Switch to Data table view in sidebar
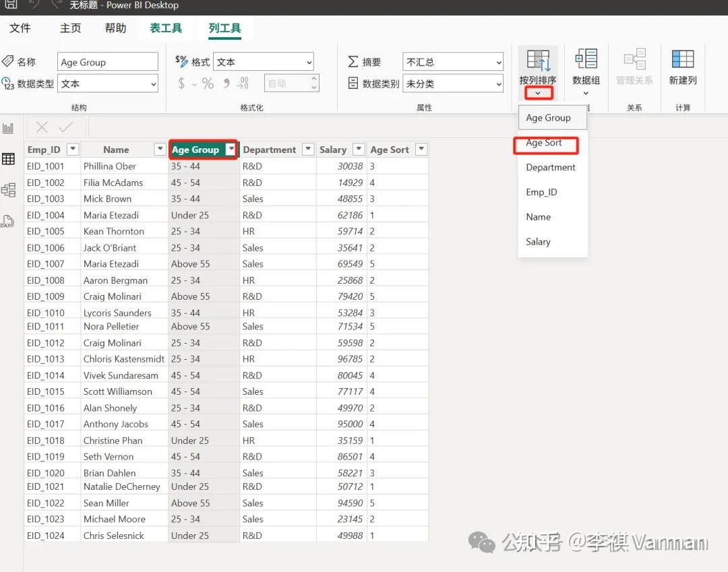This screenshot has height=572, width=728. [x=8, y=158]
